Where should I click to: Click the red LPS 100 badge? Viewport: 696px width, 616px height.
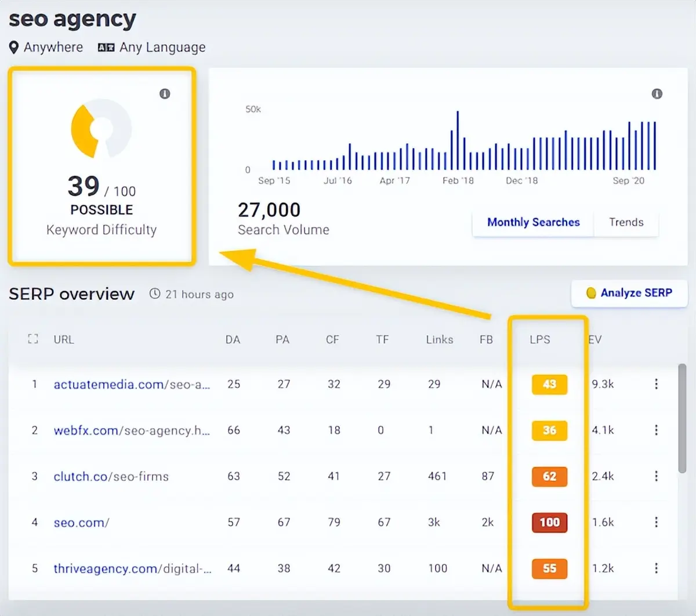[x=549, y=522]
